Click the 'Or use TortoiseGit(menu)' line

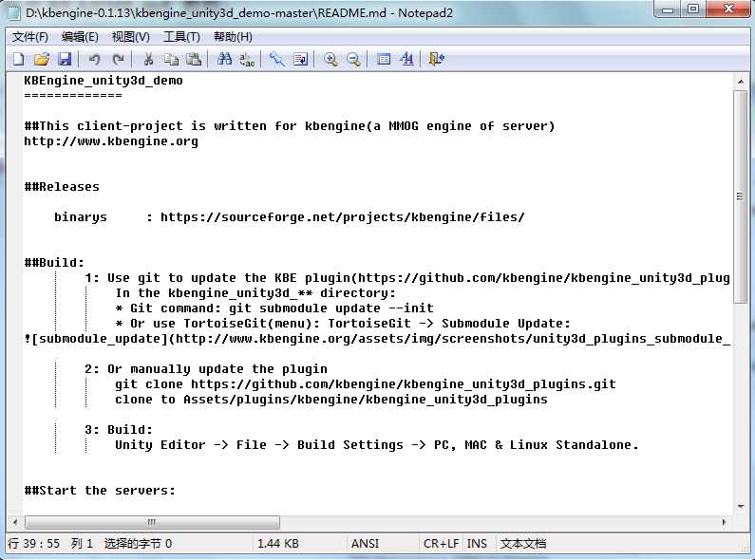pos(343,324)
